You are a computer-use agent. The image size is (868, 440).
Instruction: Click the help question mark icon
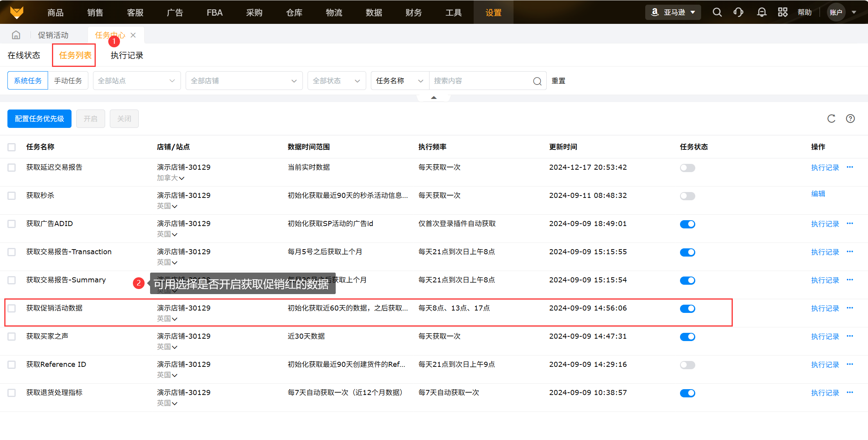click(x=850, y=119)
